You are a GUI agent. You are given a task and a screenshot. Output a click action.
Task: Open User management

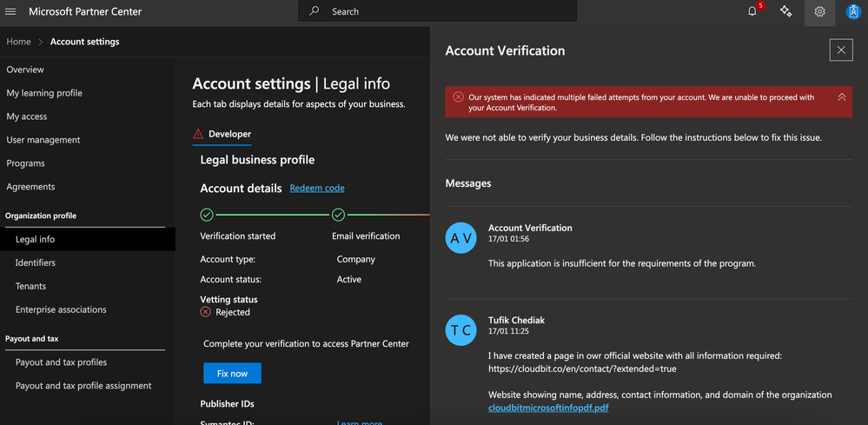click(43, 140)
